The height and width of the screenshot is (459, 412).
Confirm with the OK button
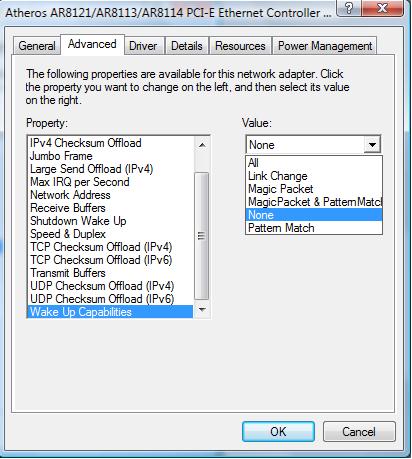point(278,432)
